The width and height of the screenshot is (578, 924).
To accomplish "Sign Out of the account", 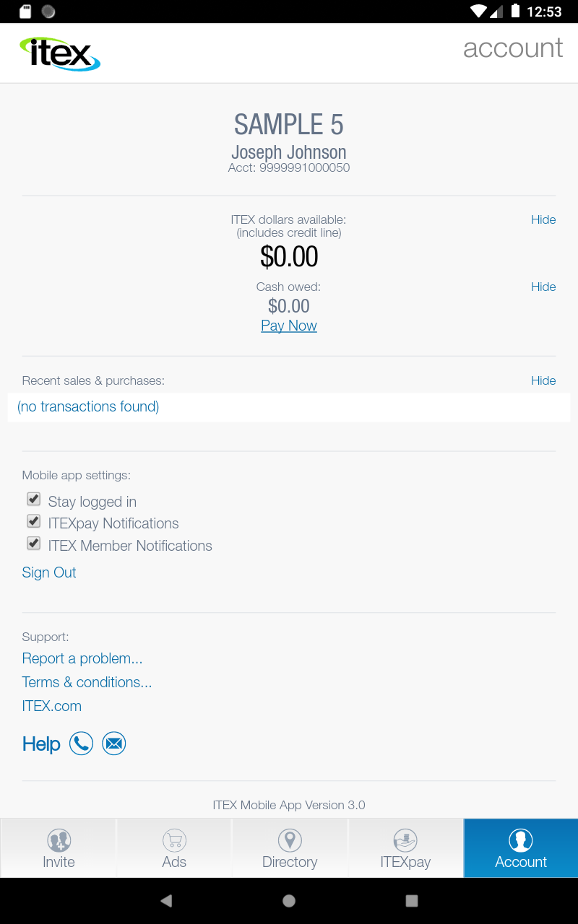I will tap(48, 572).
